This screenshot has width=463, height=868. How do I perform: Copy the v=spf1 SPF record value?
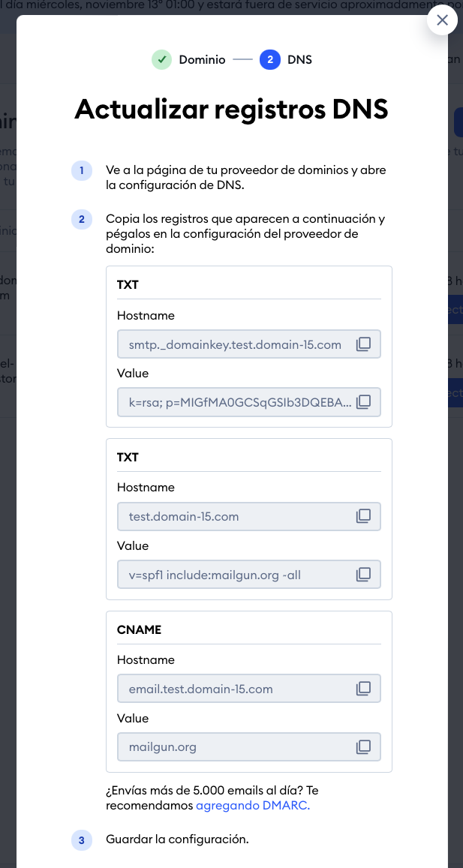(363, 574)
